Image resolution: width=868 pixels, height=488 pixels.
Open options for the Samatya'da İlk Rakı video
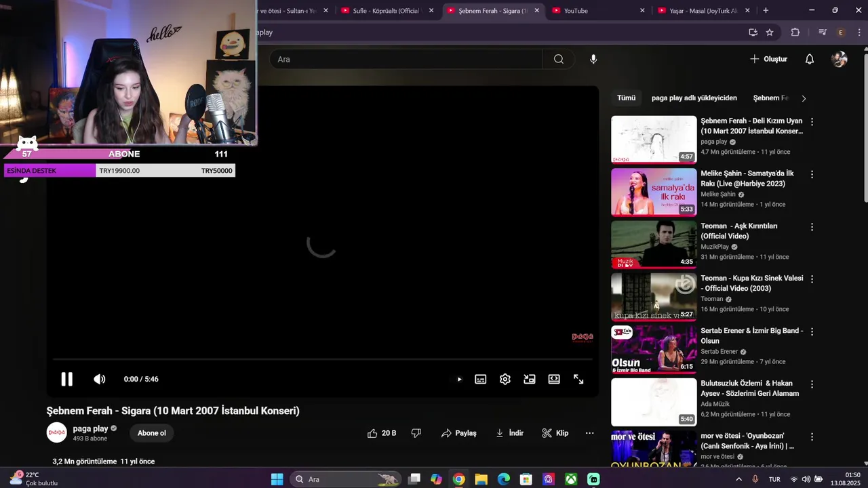tap(812, 174)
